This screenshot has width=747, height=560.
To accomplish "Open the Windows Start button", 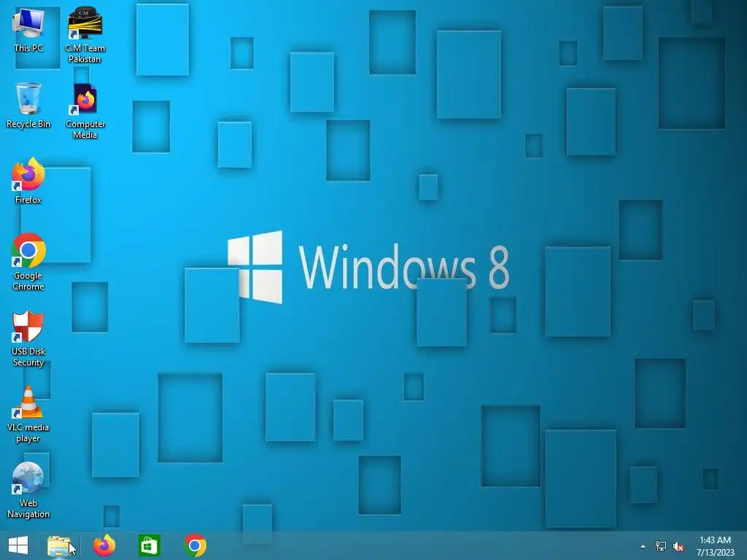I will pyautogui.click(x=18, y=545).
